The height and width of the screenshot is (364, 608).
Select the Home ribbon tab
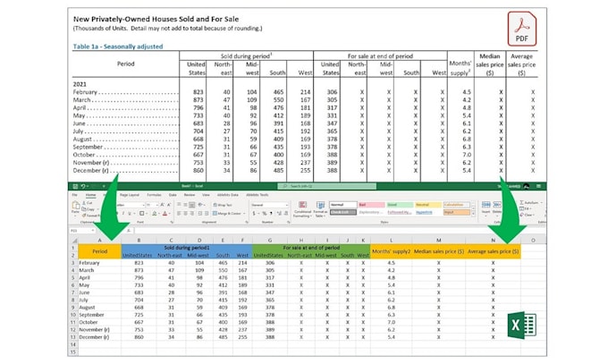90,195
